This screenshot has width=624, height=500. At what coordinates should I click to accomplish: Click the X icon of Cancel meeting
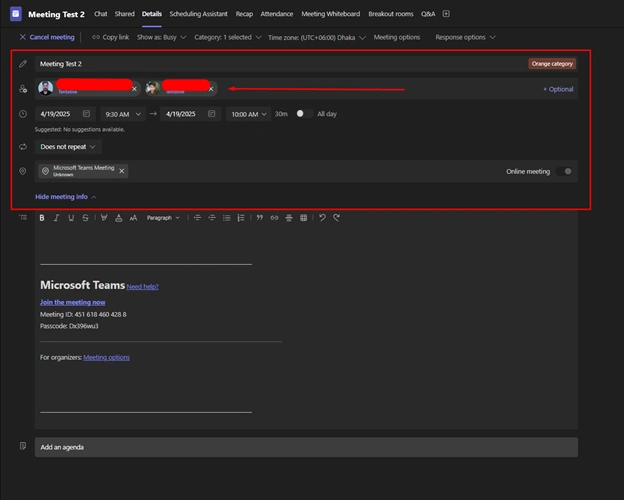[23, 37]
